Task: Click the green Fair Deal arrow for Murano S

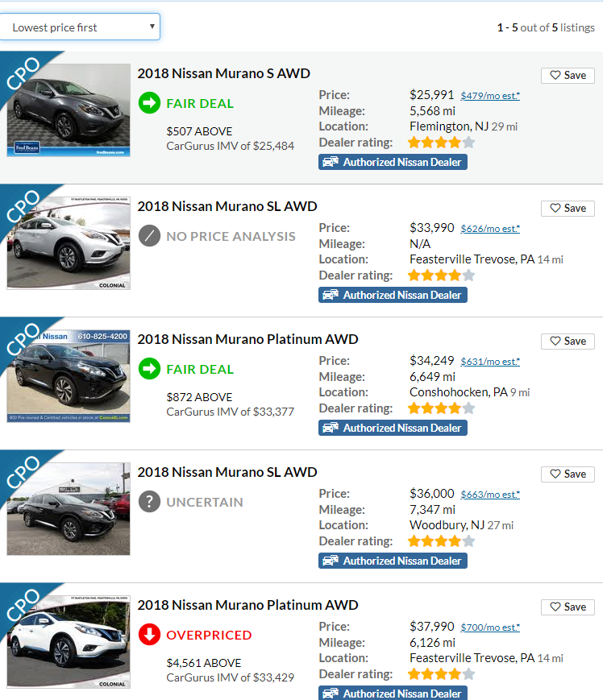Action: point(149,103)
